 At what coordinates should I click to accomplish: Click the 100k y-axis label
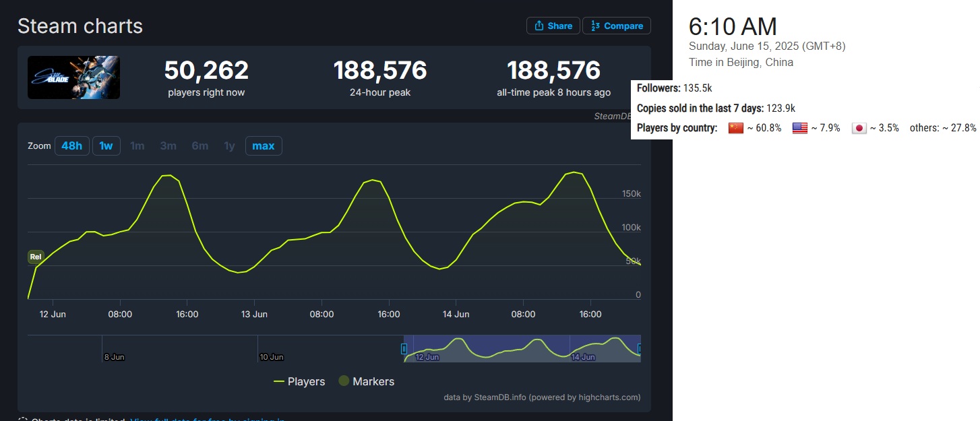point(631,228)
